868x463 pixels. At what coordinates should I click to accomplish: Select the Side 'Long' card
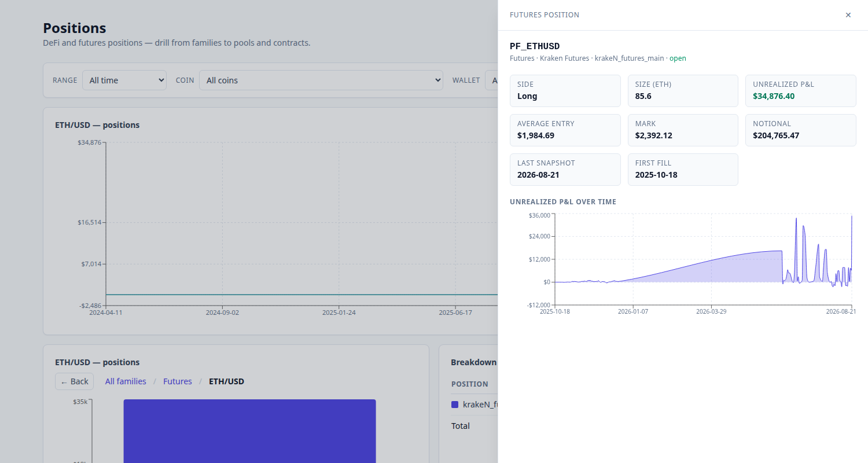pyautogui.click(x=565, y=91)
